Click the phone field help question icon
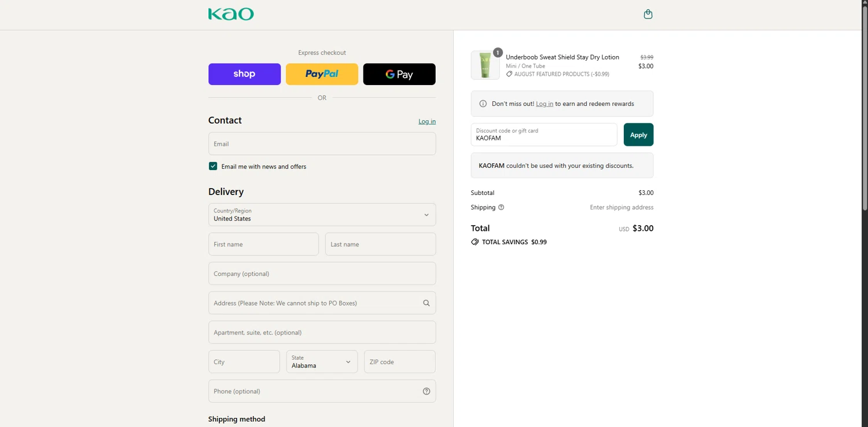 (x=426, y=391)
